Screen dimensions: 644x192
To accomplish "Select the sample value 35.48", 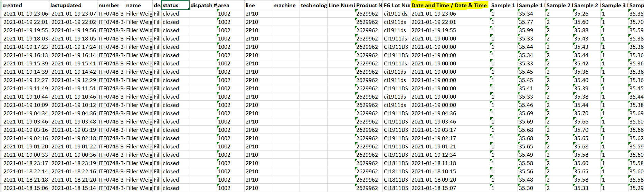I will click(531, 180).
